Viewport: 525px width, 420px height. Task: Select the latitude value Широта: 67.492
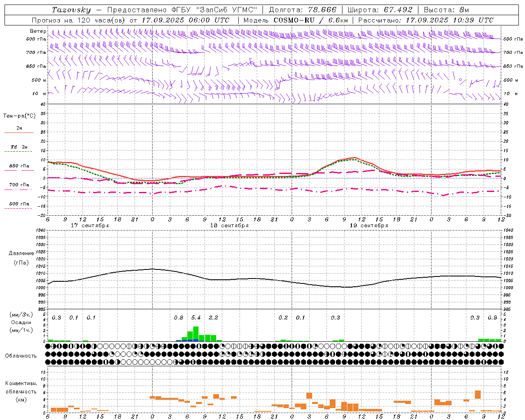click(x=380, y=10)
